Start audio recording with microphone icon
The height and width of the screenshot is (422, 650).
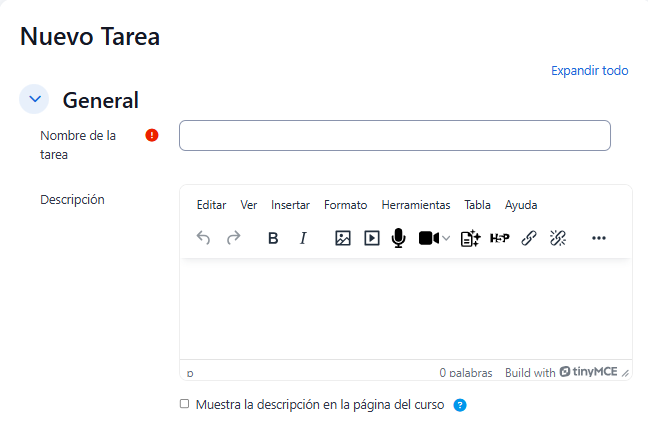pos(399,238)
